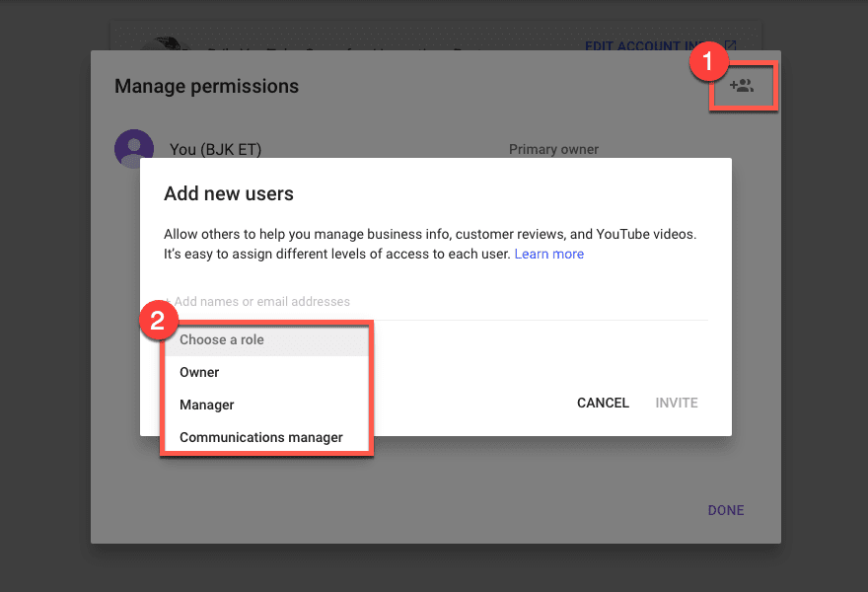The width and height of the screenshot is (868, 592).
Task: Select Owner from the role list
Action: pos(199,372)
